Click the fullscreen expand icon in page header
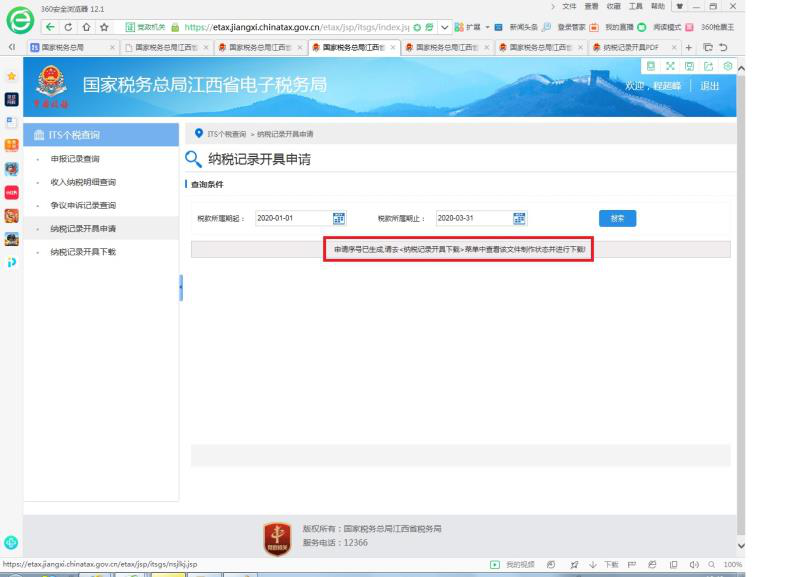This screenshot has width=800, height=577. 670,66
